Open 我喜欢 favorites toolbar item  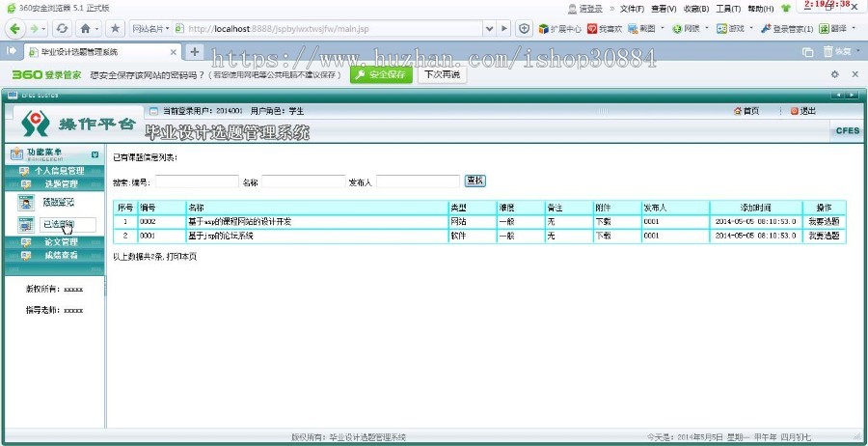605,29
